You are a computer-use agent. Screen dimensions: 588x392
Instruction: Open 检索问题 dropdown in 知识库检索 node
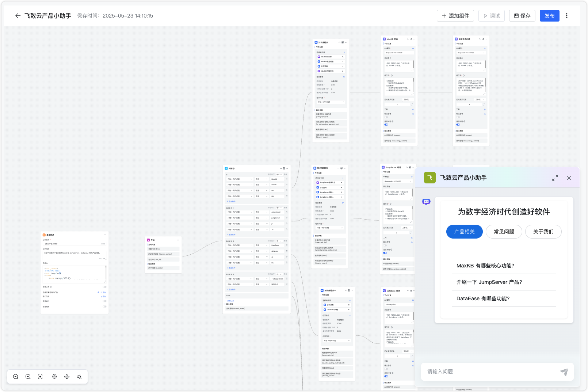[331, 102]
